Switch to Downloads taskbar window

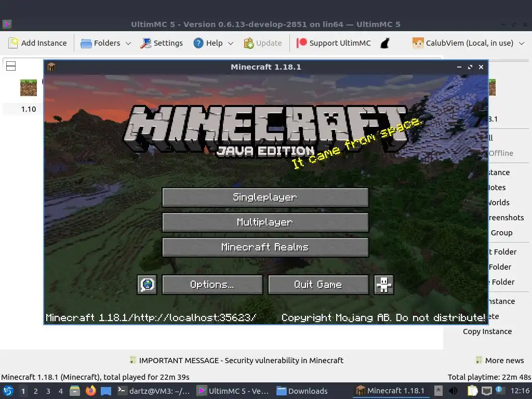[x=302, y=391]
